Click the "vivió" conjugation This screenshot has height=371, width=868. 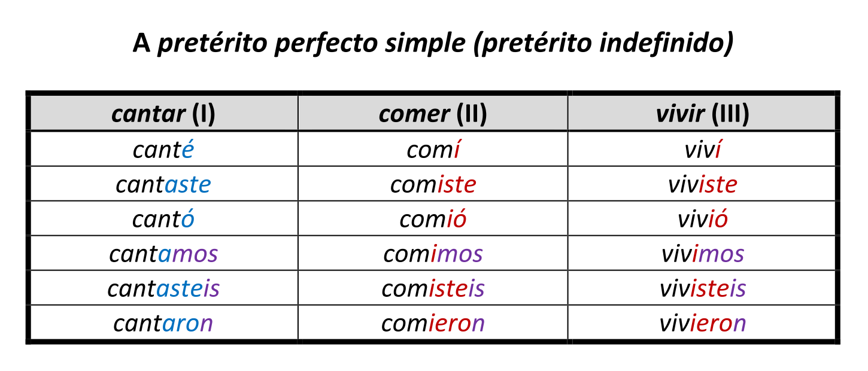click(702, 219)
